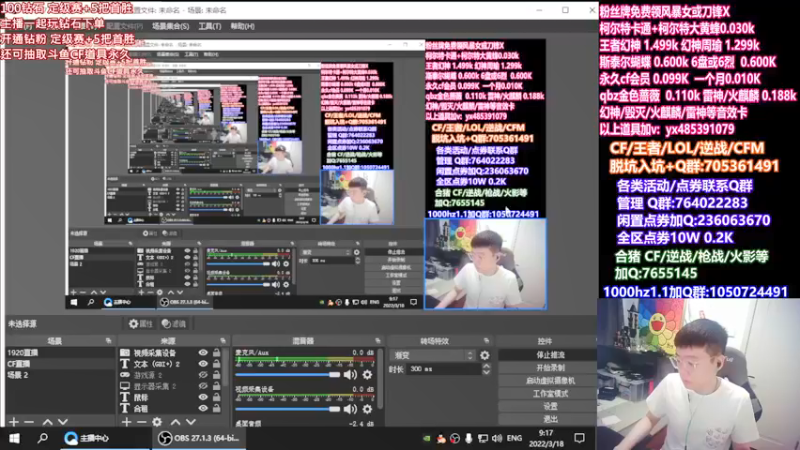Mute the 麦克风/Aux audio channel
The width and height of the screenshot is (800, 450).
350,374
